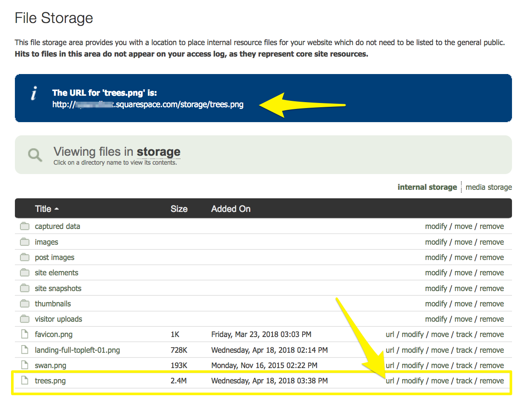
Task: Click track for landing-full-topleft-01.png
Action: [464, 350]
